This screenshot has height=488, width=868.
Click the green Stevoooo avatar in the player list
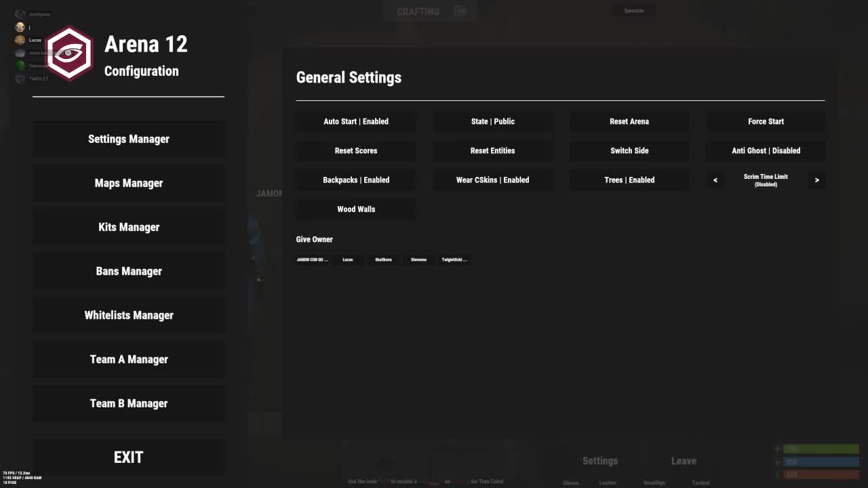click(20, 66)
